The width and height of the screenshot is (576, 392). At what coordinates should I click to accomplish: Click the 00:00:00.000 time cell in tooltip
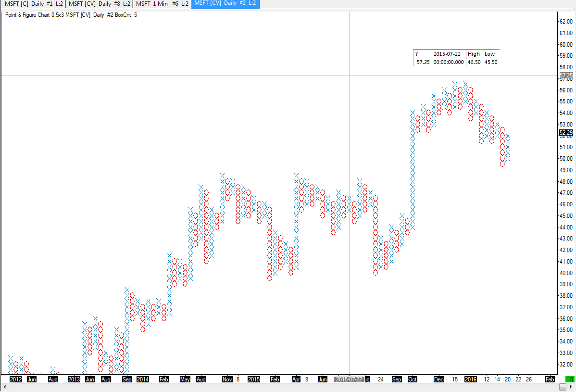(x=449, y=62)
